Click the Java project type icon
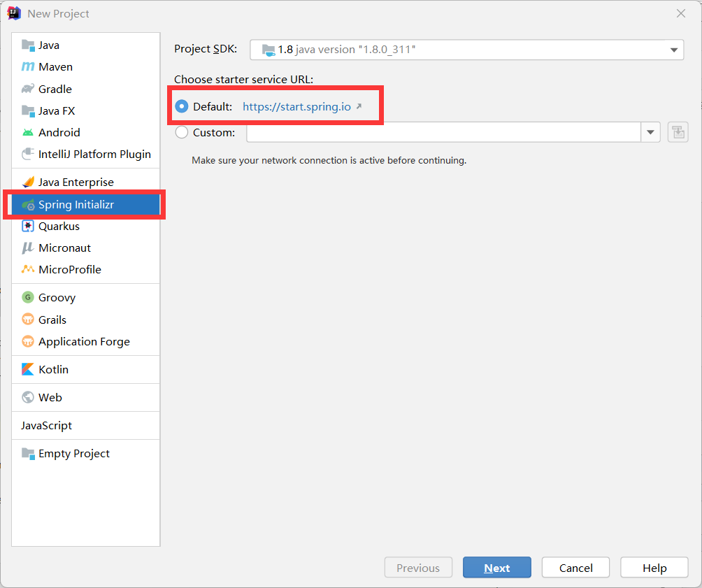The width and height of the screenshot is (702, 588). pos(28,45)
